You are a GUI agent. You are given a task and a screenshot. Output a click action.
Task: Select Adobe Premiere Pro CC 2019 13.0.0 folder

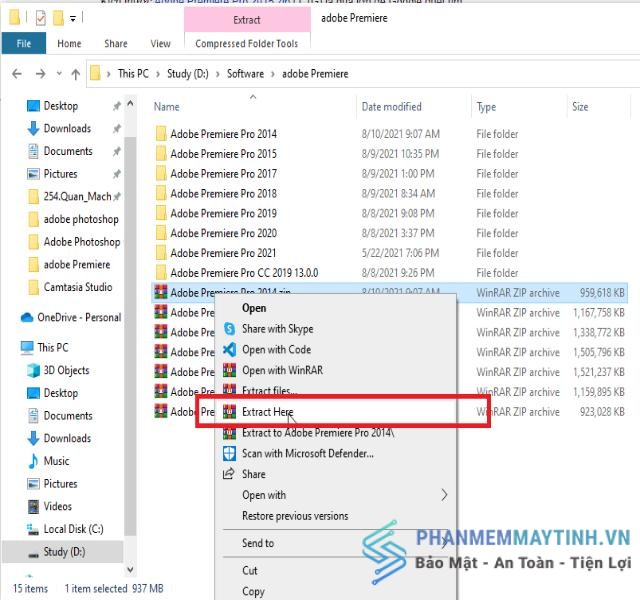(x=244, y=273)
